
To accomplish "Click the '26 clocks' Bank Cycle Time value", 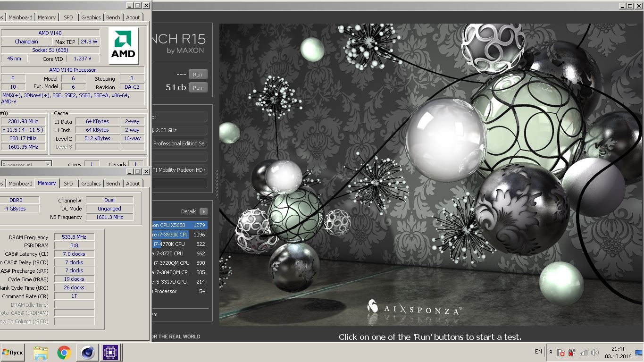I will 74,287.
